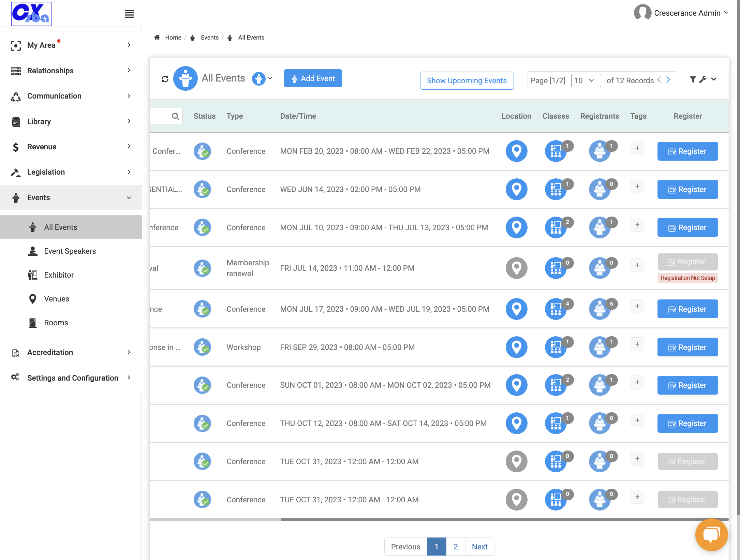Click Home breadcrumb link
This screenshot has width=740, height=560.
(173, 38)
